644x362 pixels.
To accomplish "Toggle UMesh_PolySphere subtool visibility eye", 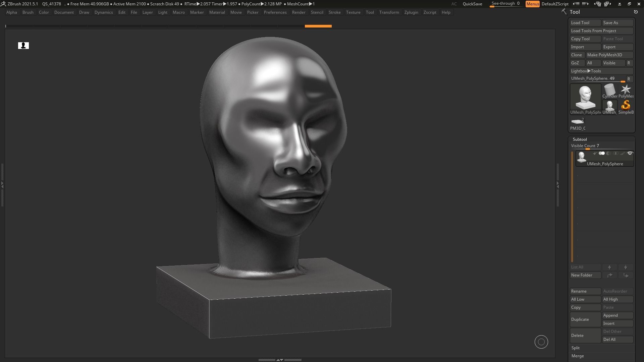I will 630,154.
